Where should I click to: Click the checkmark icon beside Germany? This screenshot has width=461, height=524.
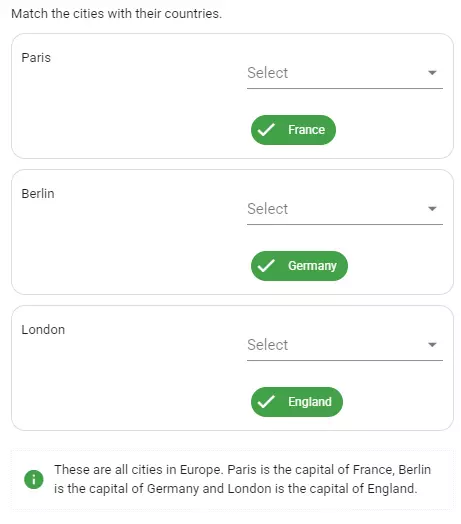tap(266, 266)
